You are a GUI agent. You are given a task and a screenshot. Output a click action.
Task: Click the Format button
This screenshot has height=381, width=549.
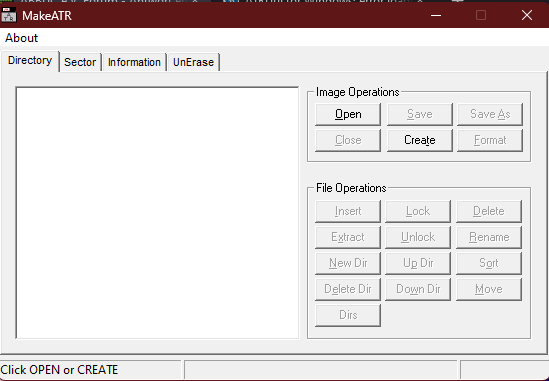[x=490, y=140]
